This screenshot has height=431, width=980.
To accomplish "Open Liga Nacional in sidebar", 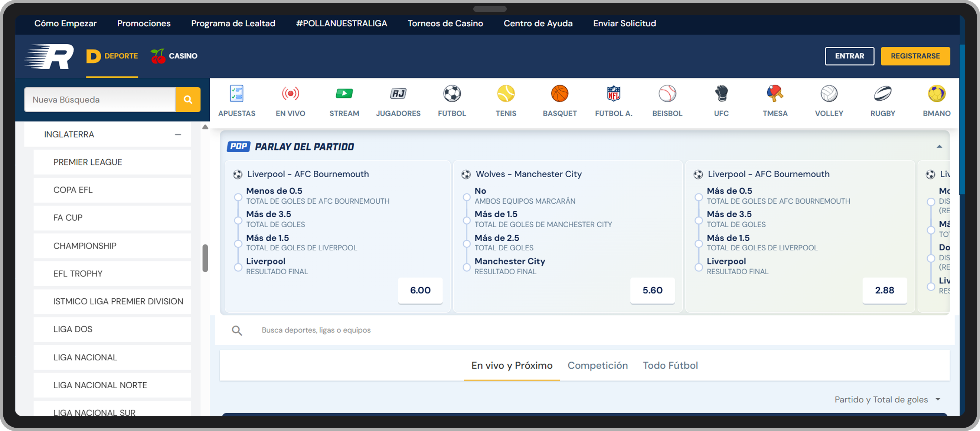I will pyautogui.click(x=112, y=357).
